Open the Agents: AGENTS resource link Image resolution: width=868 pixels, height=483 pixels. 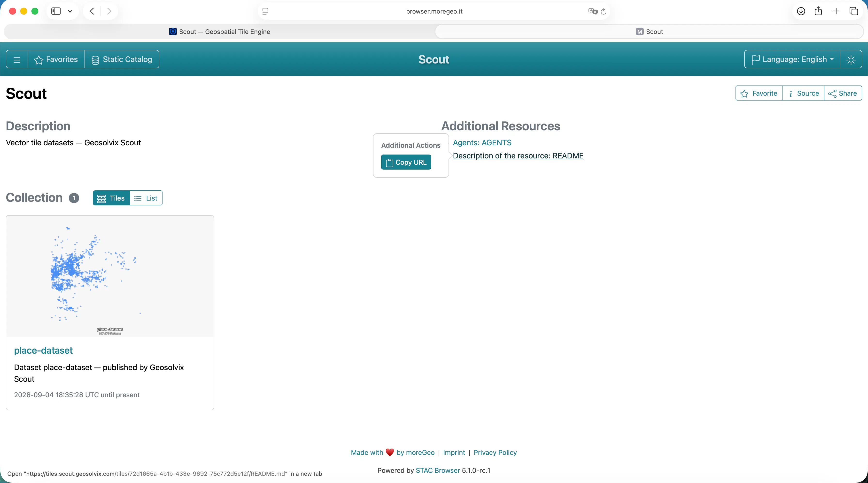click(x=482, y=143)
